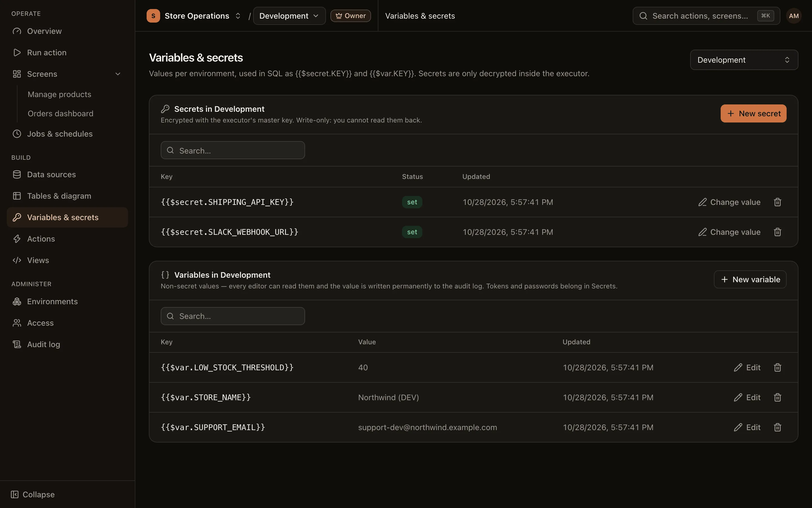Open Access administration page

coord(67,323)
